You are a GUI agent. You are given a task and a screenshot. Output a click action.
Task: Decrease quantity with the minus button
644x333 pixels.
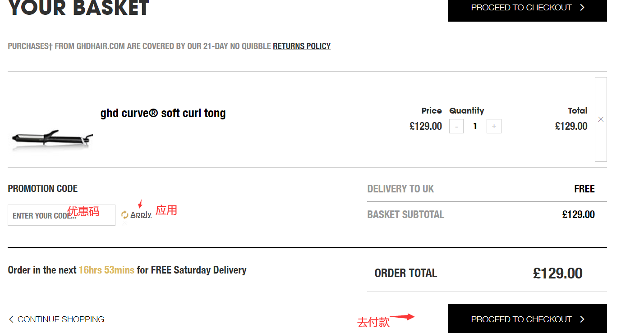pos(456,127)
